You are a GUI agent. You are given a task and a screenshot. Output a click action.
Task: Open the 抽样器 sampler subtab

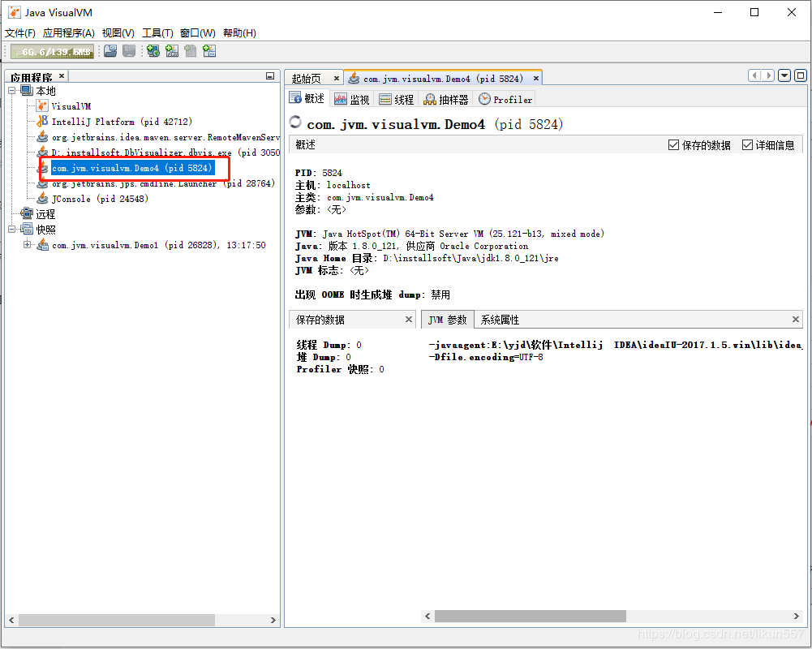click(x=446, y=99)
